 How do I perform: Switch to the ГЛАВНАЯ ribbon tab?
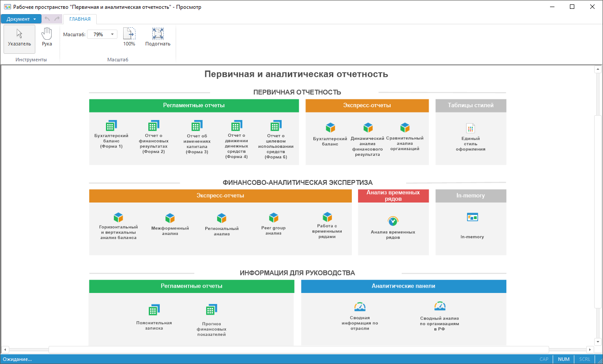point(79,19)
